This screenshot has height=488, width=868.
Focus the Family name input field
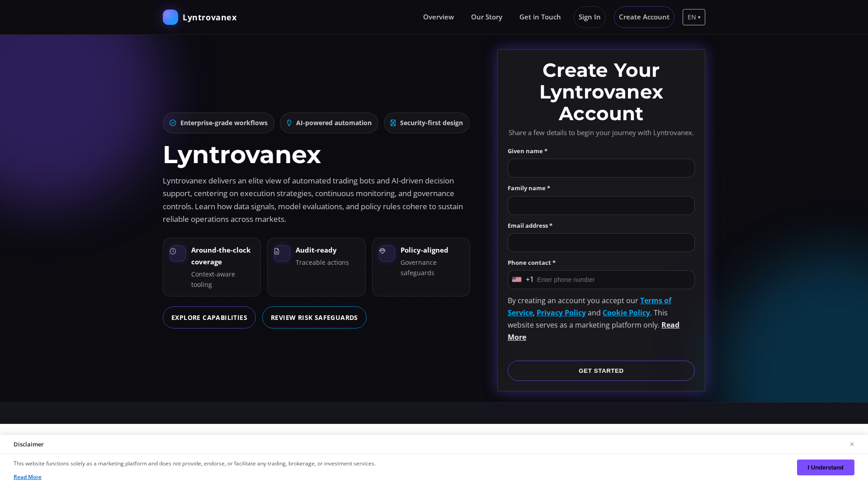[x=601, y=206]
